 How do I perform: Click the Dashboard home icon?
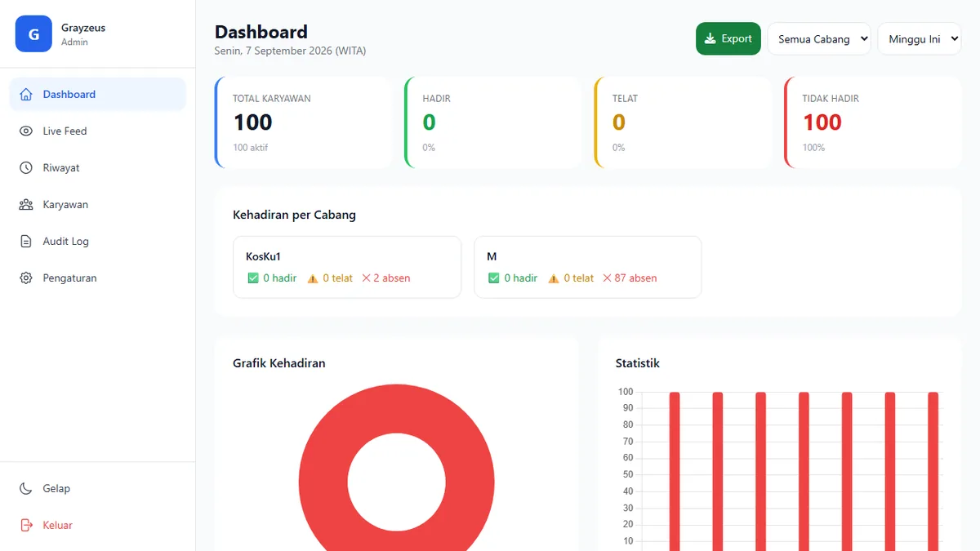click(x=26, y=94)
